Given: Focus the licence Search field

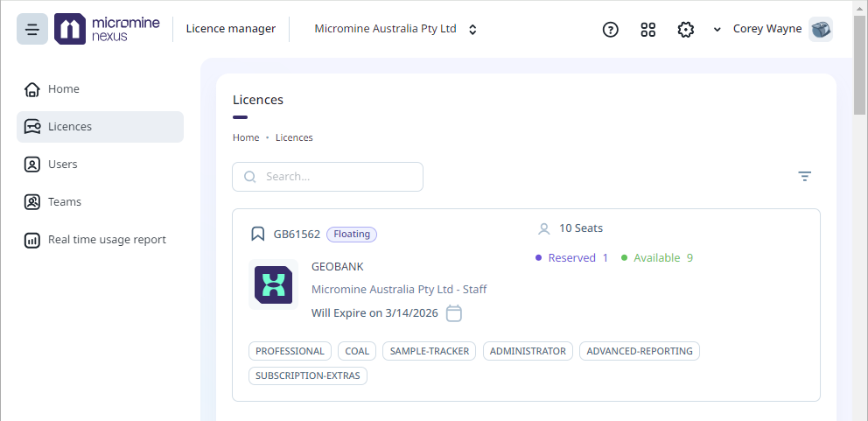Looking at the screenshot, I should pyautogui.click(x=328, y=177).
